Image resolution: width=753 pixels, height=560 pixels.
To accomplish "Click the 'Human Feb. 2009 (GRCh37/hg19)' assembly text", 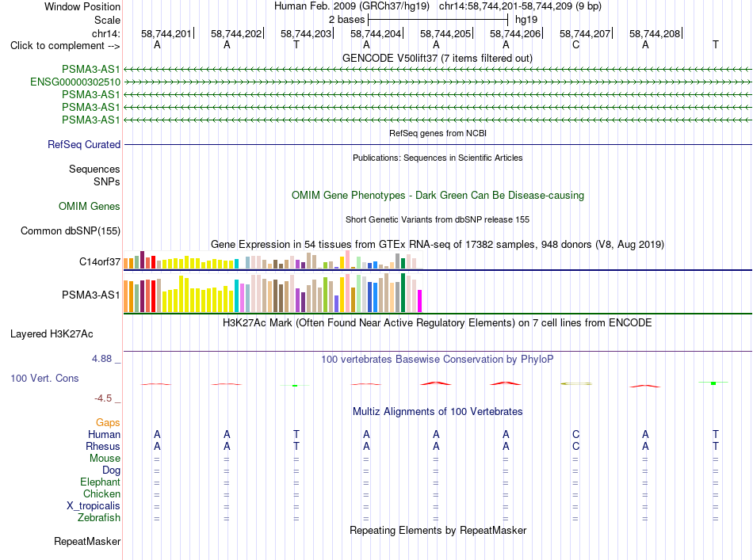I will pos(351,6).
